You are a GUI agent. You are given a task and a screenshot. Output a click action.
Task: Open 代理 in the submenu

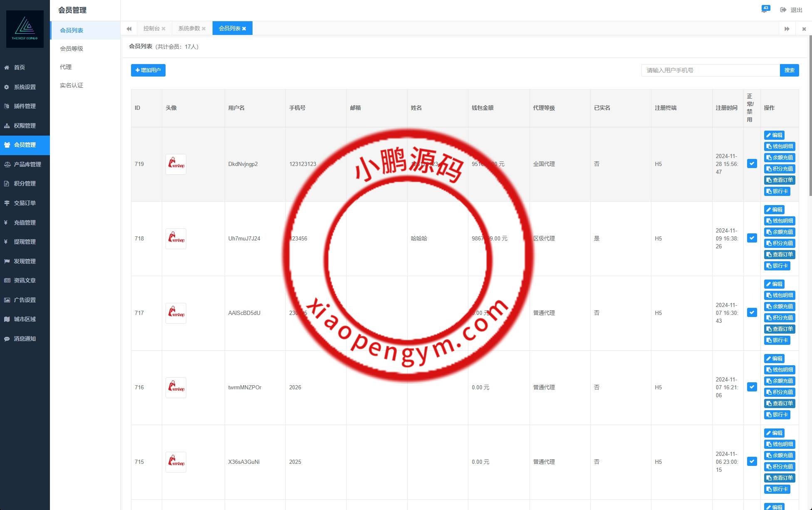85,67
